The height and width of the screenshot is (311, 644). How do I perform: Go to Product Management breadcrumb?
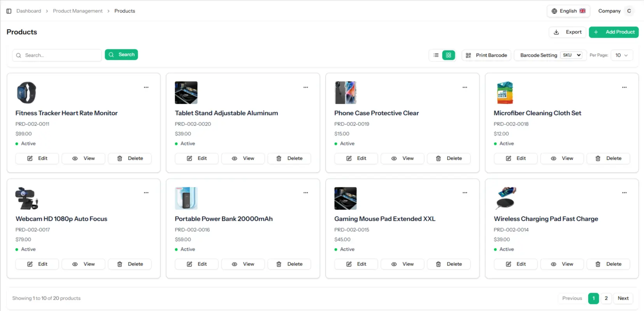coord(78,11)
